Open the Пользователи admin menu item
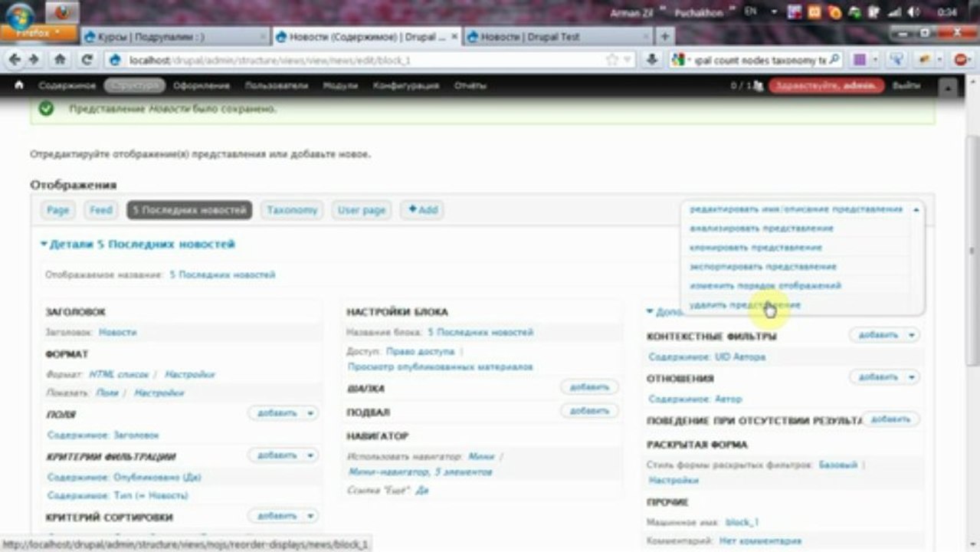 pyautogui.click(x=276, y=86)
